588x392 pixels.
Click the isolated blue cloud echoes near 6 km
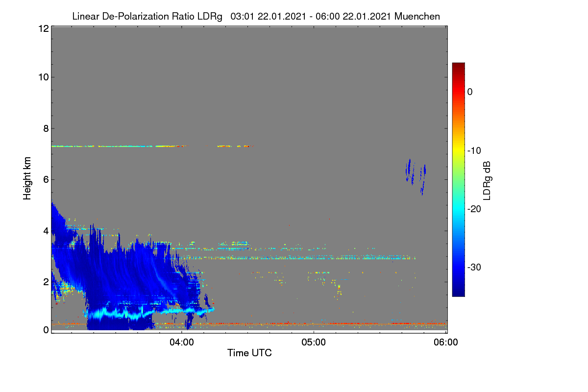tap(416, 175)
